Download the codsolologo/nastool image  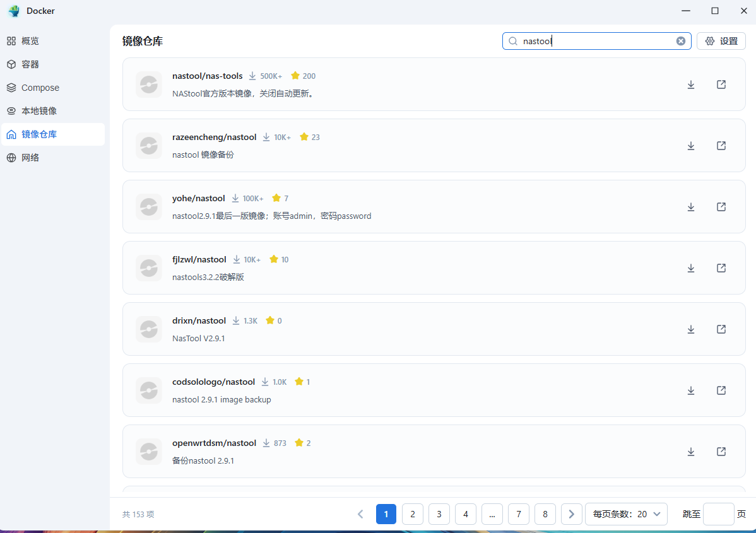coord(691,391)
